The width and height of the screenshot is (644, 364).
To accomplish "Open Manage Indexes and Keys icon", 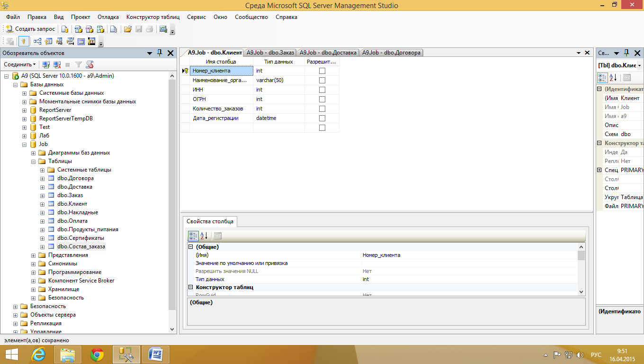I will pos(48,41).
